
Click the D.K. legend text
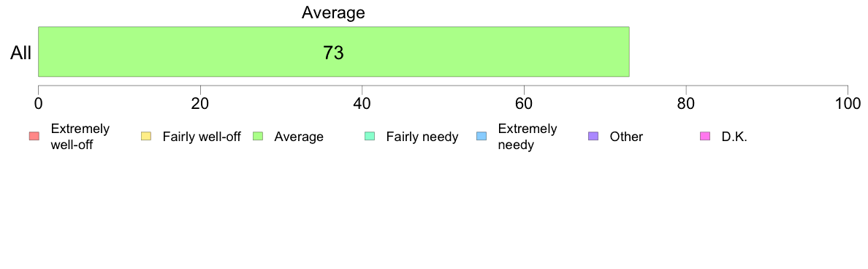pos(734,137)
